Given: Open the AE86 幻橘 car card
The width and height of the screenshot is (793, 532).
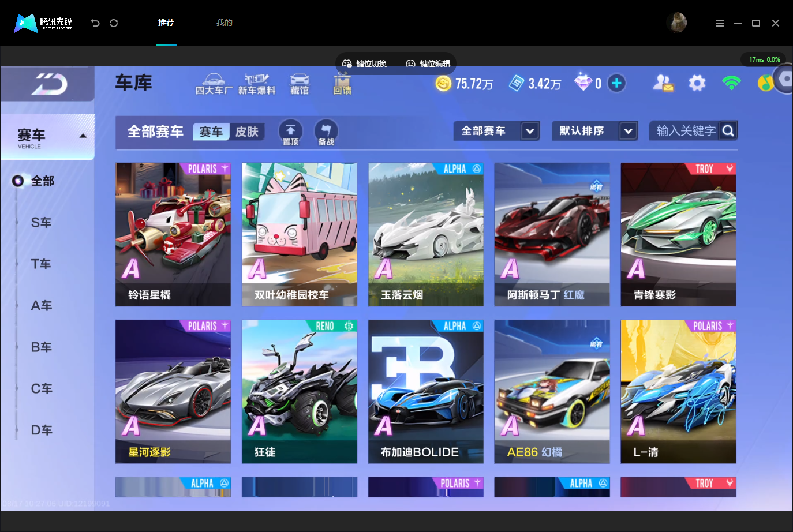Looking at the screenshot, I should click(552, 392).
